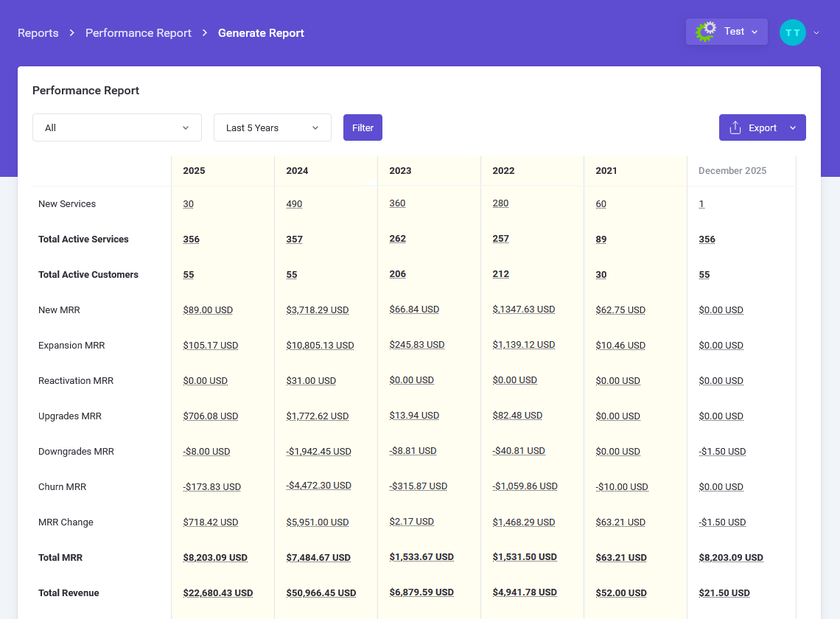Click the export share icon
Viewport: 840px width, 619px height.
[x=735, y=127]
